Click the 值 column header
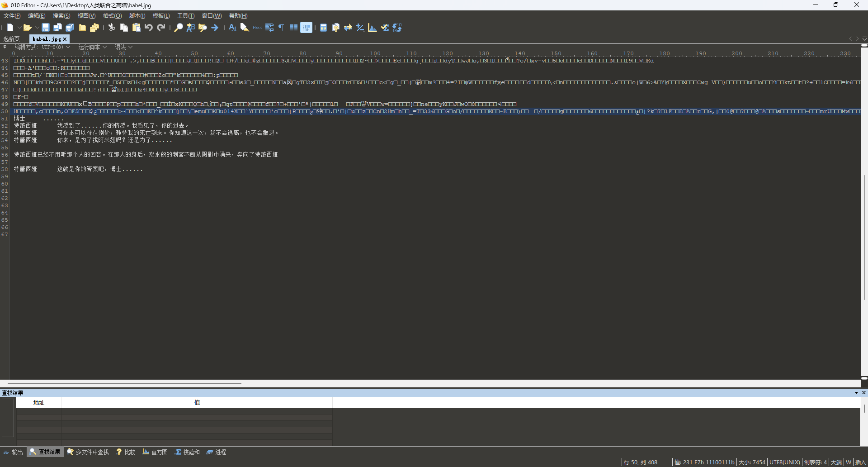 (197, 403)
